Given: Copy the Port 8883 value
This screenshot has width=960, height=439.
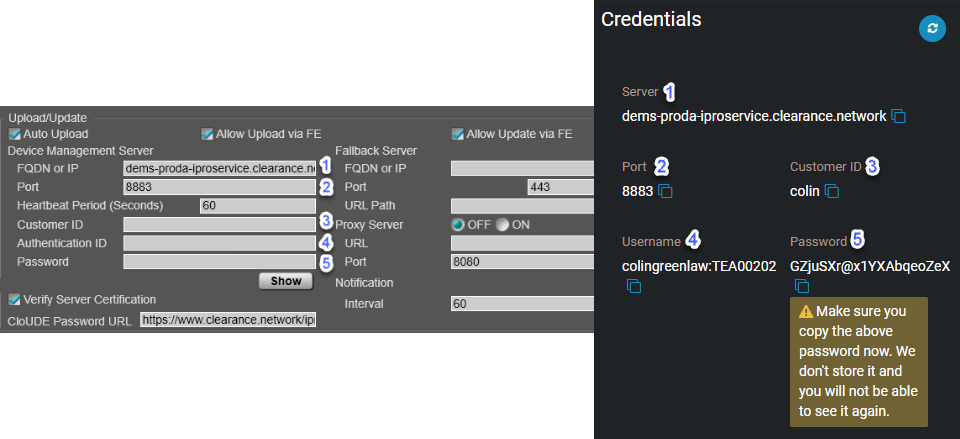Looking at the screenshot, I should (x=666, y=192).
